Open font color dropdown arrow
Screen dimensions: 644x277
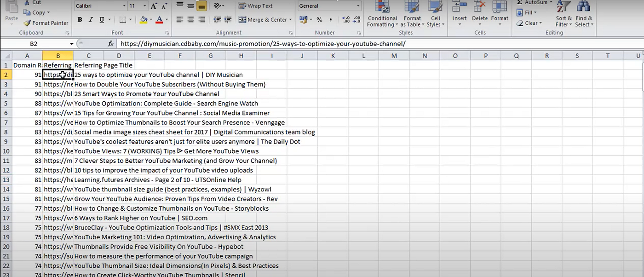(166, 20)
